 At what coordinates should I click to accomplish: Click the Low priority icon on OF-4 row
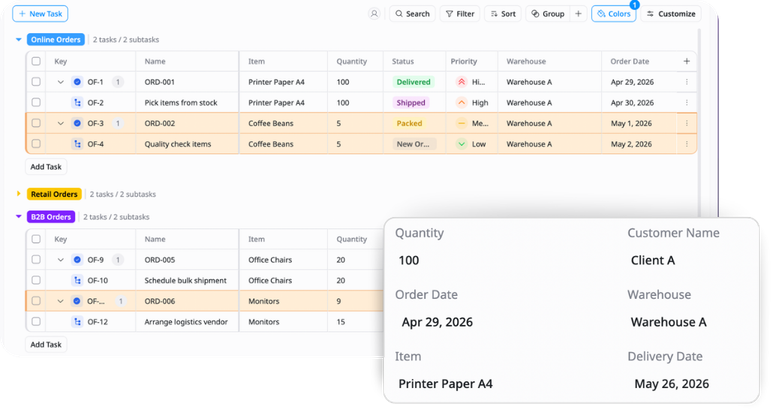pyautogui.click(x=461, y=144)
